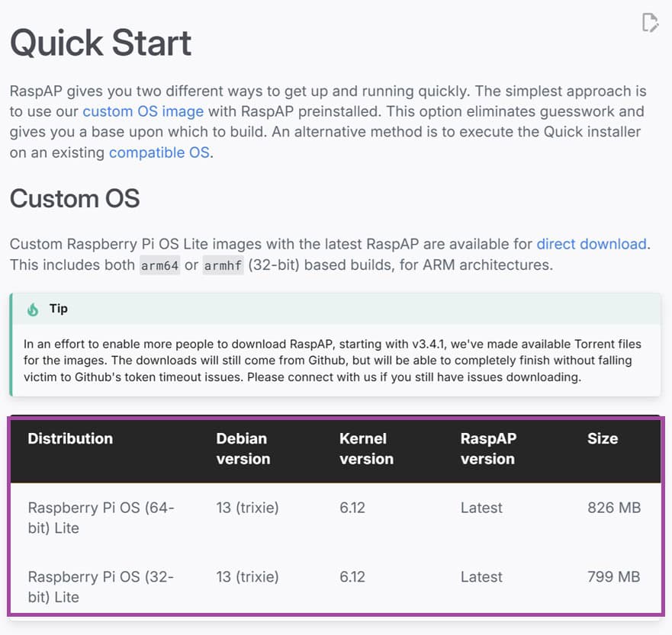Select the Raspberry Pi OS (32-bit) Lite cell
The height and width of the screenshot is (635, 672).
coord(101,587)
